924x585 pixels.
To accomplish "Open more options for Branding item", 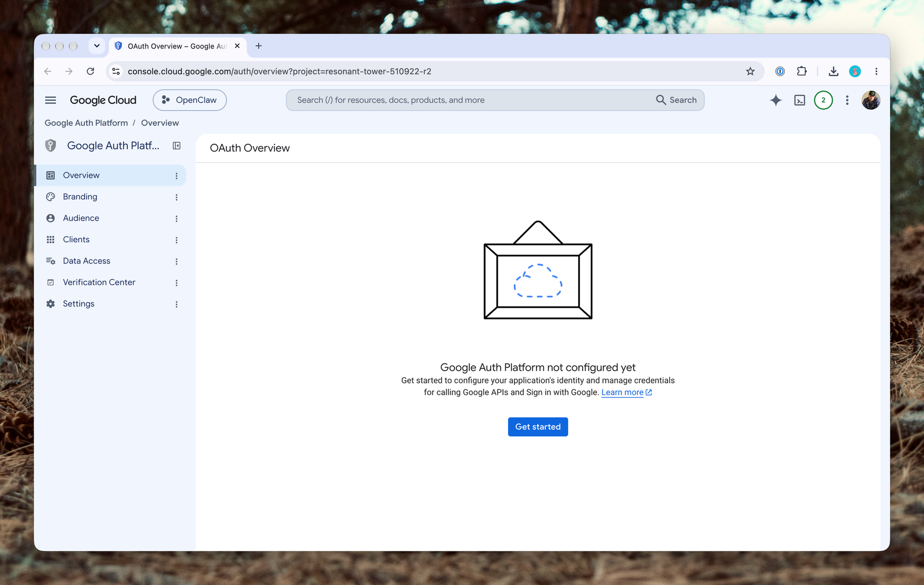I will (176, 197).
